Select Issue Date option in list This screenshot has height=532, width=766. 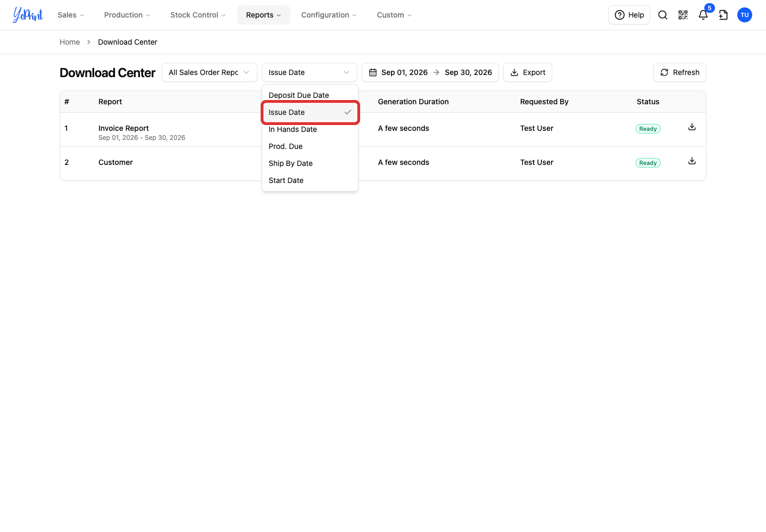(310, 112)
